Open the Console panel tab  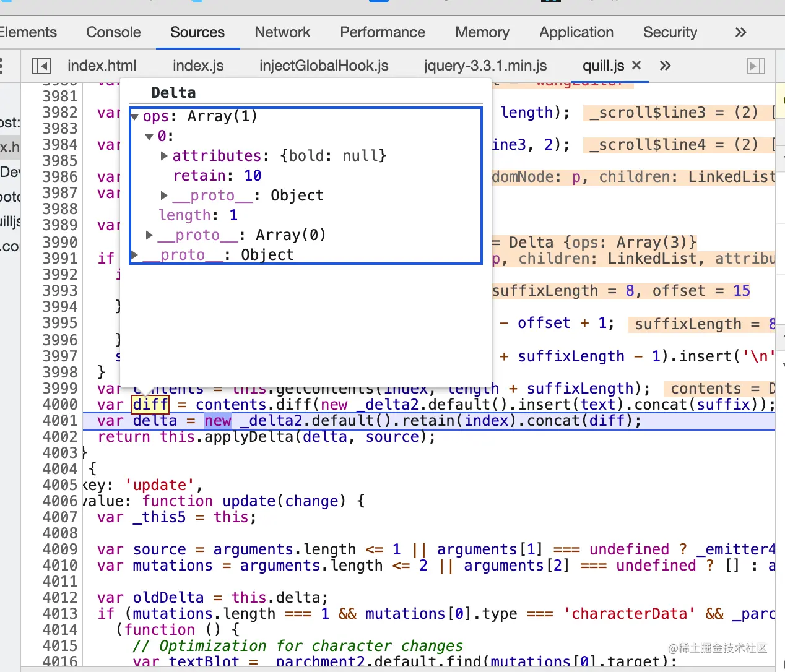(113, 32)
